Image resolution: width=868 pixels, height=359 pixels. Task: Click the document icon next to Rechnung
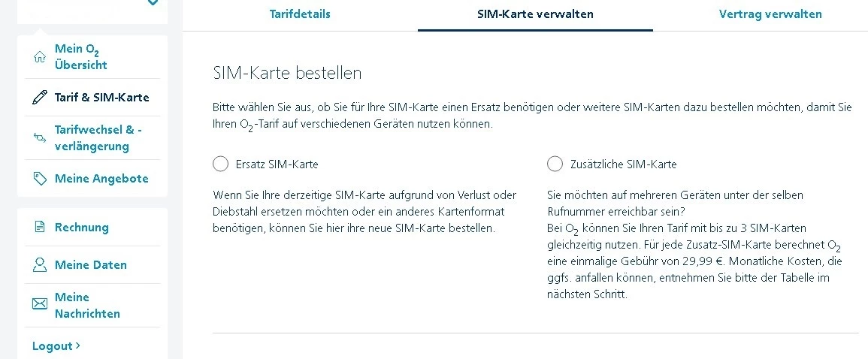coord(40,227)
